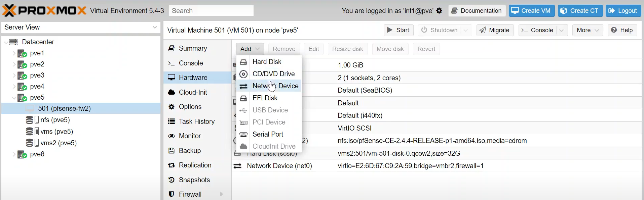Click the Replication icon in side menu
Image resolution: width=644 pixels, height=200 pixels.
coord(172,165)
